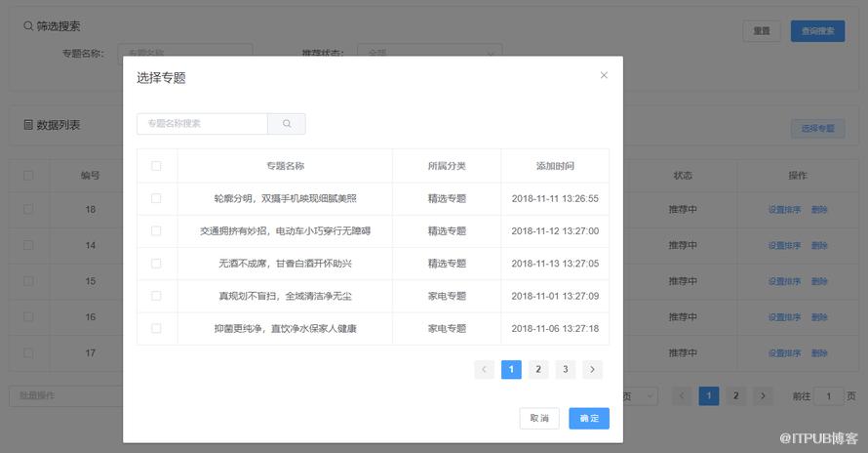The image size is (868, 453).
Task: Click 家电专题 in the 抑菌更纯净 row
Action: [x=447, y=328]
